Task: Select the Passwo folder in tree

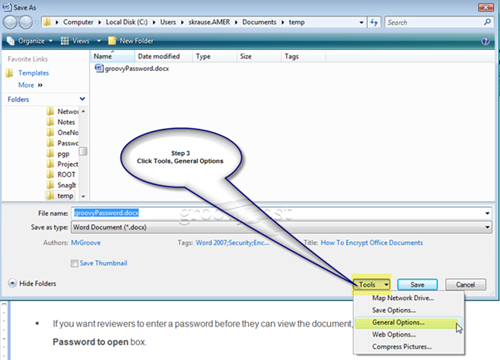Action: [68, 143]
